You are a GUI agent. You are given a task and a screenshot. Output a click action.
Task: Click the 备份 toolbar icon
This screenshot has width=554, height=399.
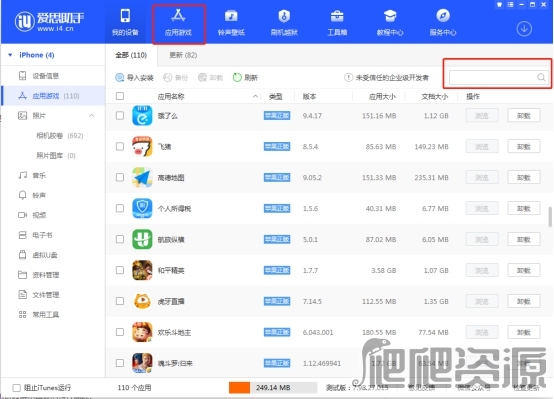click(167, 77)
